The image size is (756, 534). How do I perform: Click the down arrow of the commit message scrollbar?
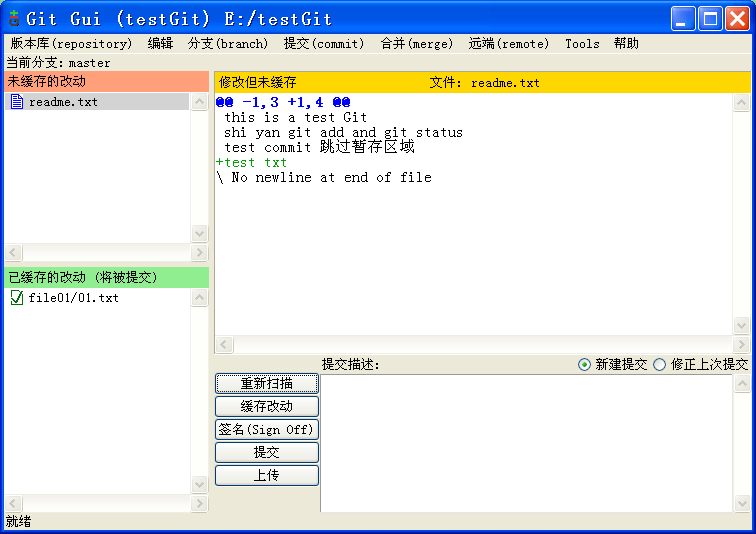(742, 504)
